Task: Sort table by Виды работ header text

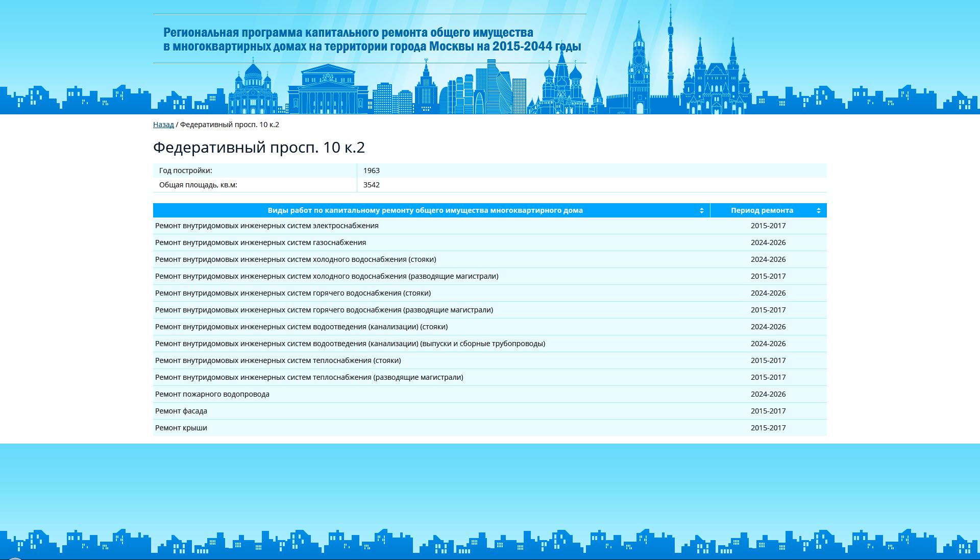Action: click(425, 210)
